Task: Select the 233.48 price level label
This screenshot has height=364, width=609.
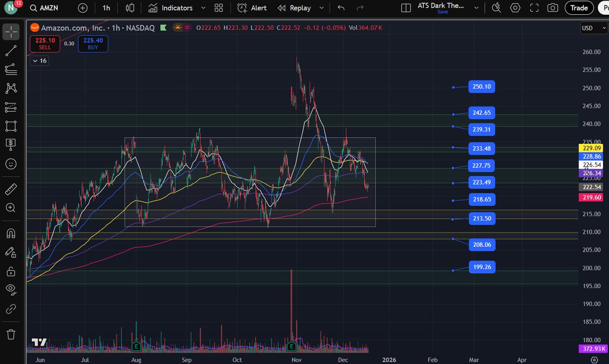Action: [482, 149]
